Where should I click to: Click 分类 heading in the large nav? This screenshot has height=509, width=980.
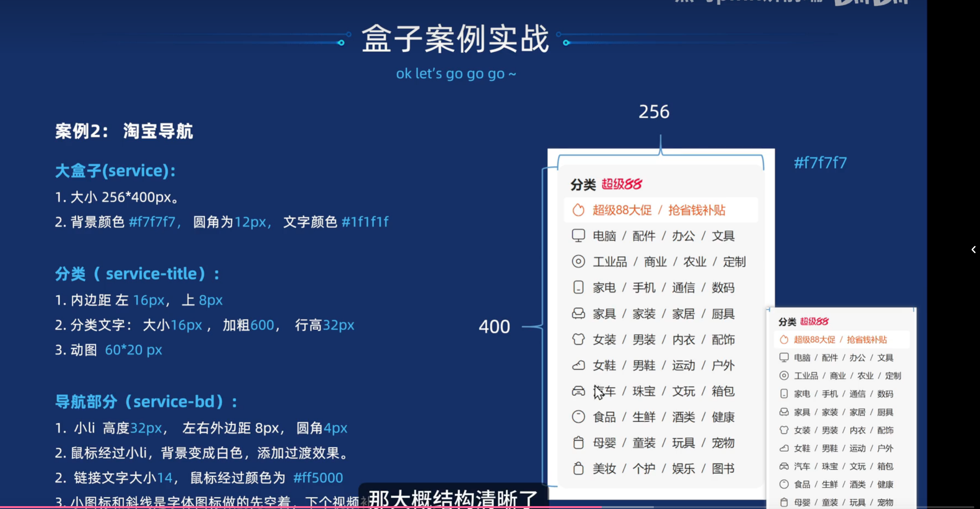(583, 184)
